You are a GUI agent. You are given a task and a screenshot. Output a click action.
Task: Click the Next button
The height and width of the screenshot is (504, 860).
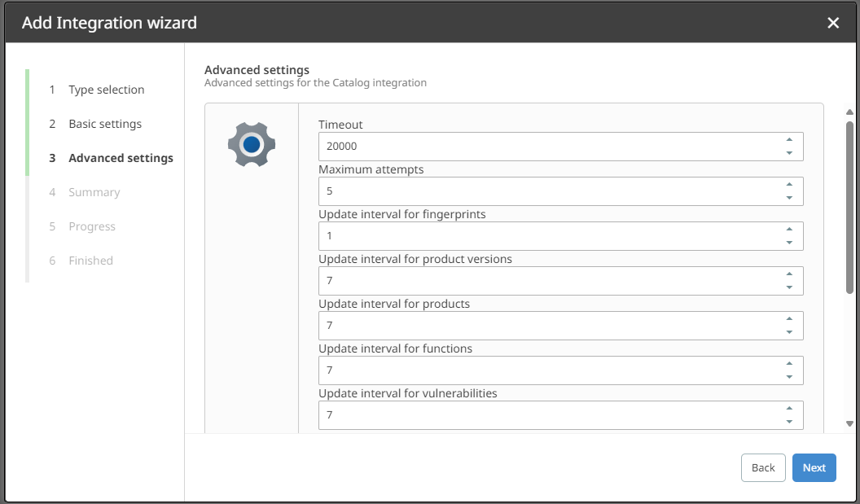click(814, 468)
